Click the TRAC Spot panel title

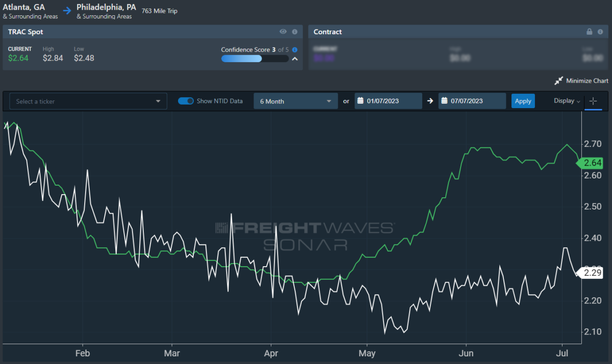[25, 32]
